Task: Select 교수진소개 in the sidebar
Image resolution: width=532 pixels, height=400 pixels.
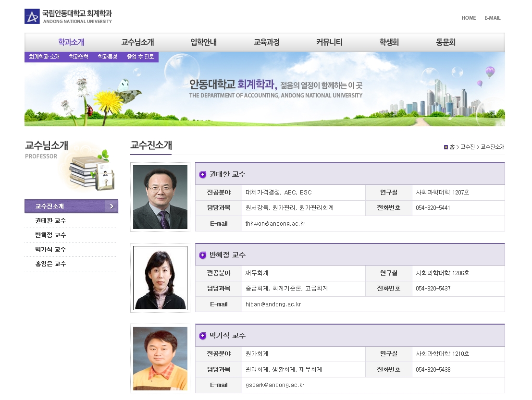Action: (71, 206)
